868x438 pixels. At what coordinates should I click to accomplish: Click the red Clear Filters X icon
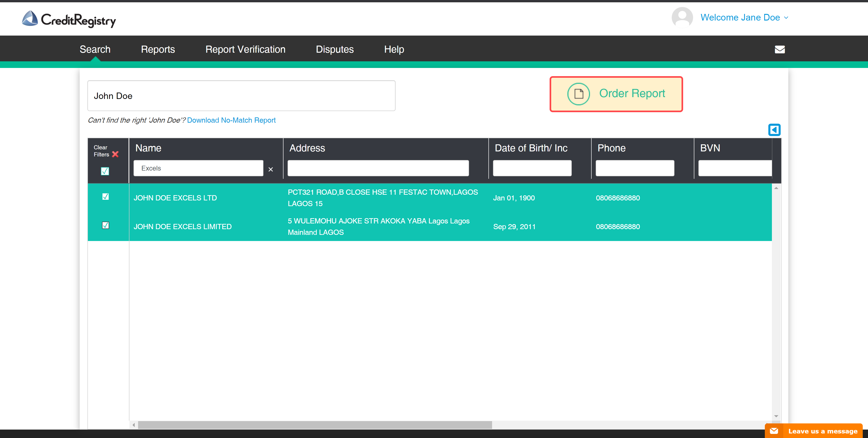(115, 154)
